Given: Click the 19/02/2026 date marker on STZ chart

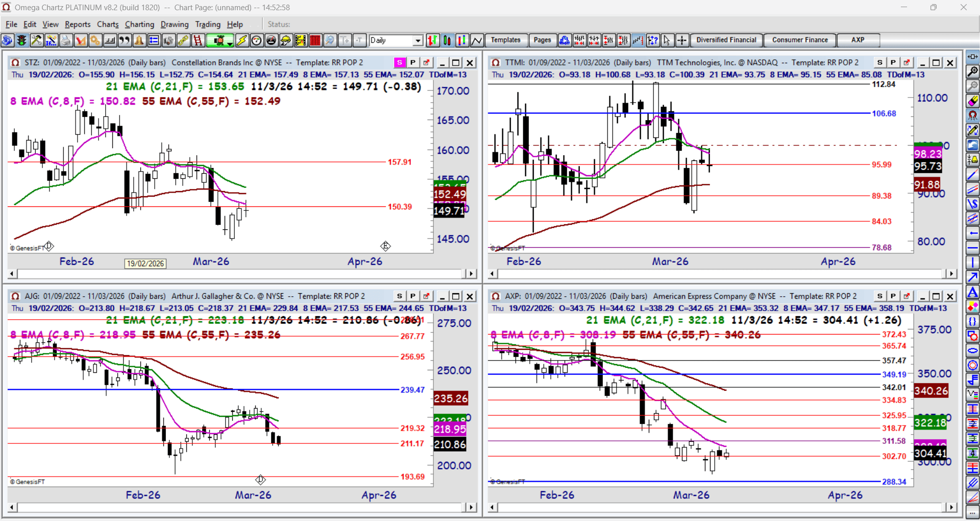Looking at the screenshot, I should point(145,264).
